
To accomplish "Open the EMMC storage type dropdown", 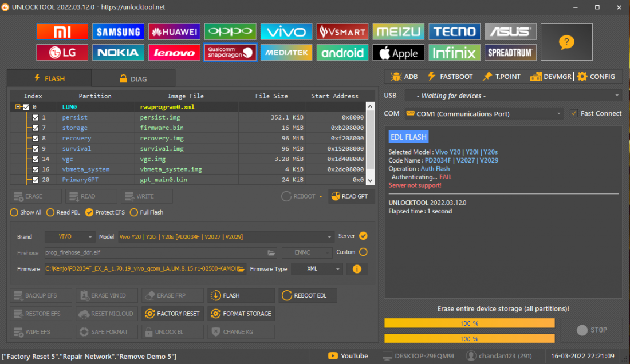I will (x=308, y=253).
